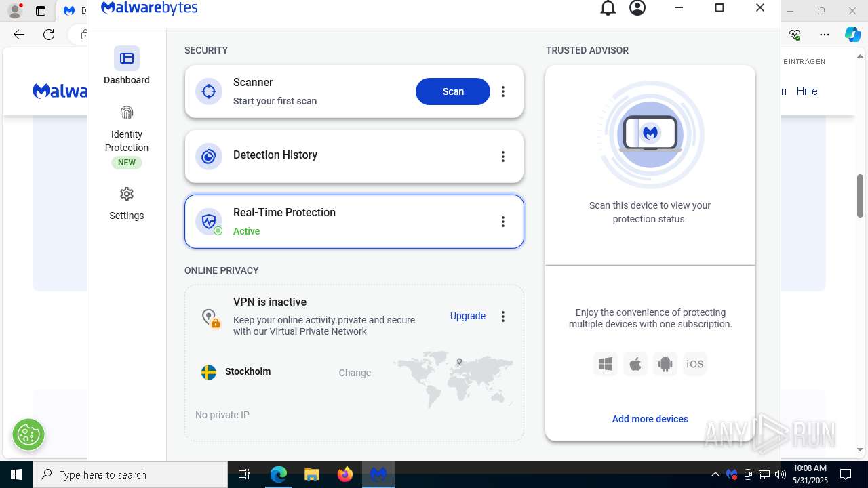Click the Detection History radar icon
Screen dimensions: 868x488
209,157
